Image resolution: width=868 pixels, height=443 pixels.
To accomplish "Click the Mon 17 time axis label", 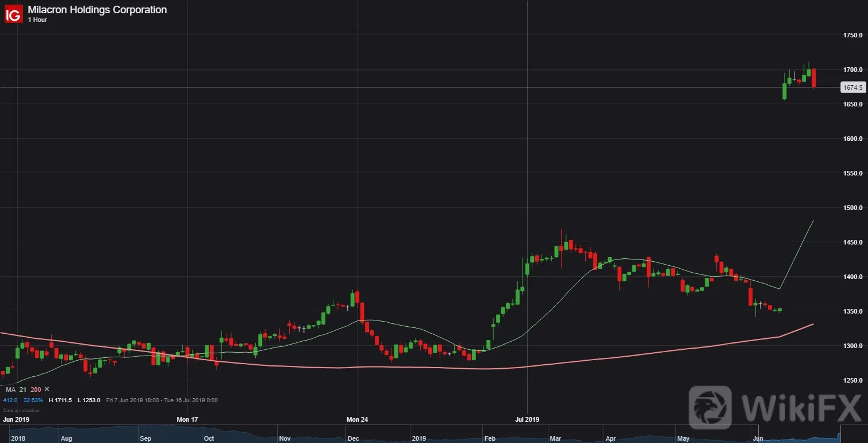I will pos(187,419).
